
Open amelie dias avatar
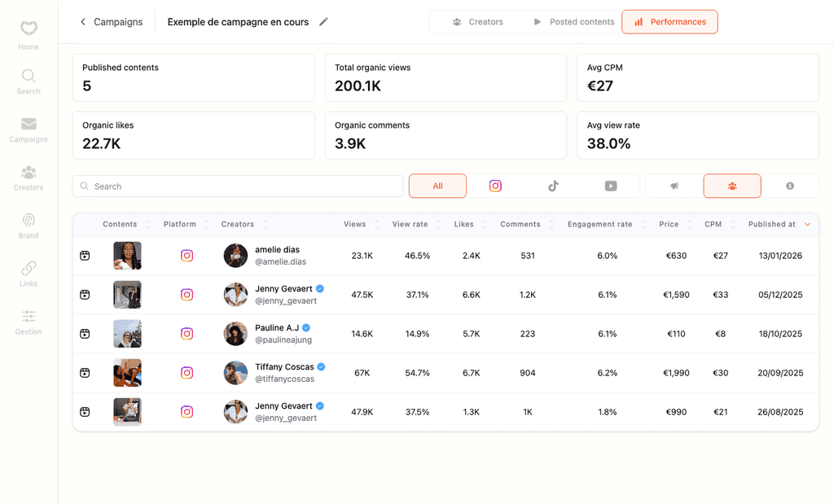tap(235, 256)
